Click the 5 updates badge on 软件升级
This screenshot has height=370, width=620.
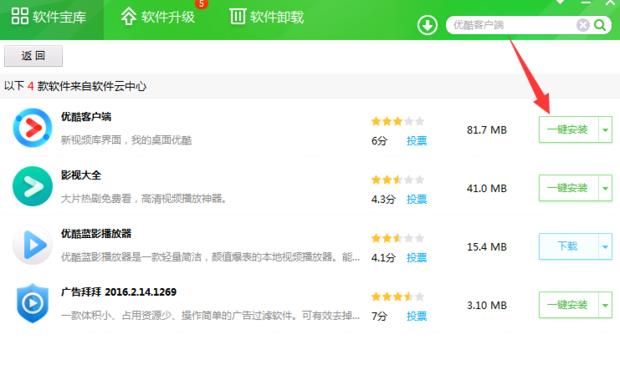click(201, 4)
